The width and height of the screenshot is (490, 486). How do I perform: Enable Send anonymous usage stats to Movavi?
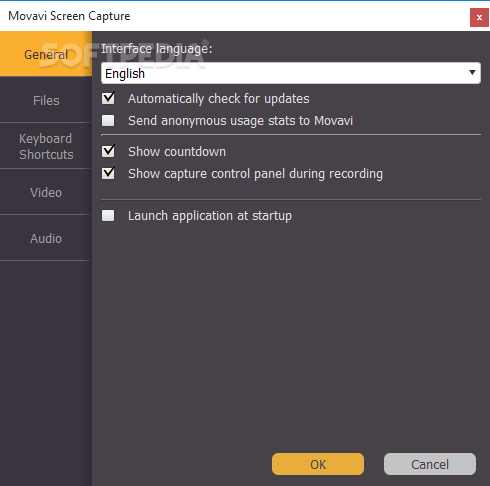(x=108, y=120)
